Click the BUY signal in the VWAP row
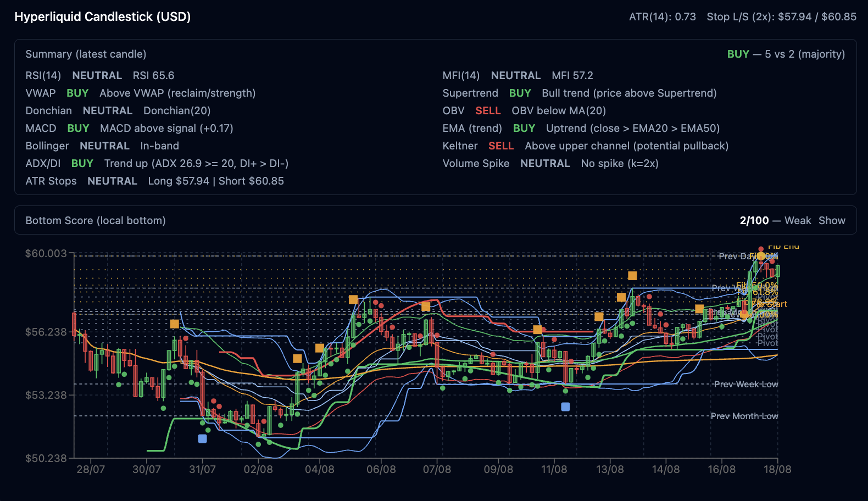868x501 pixels. (x=77, y=93)
